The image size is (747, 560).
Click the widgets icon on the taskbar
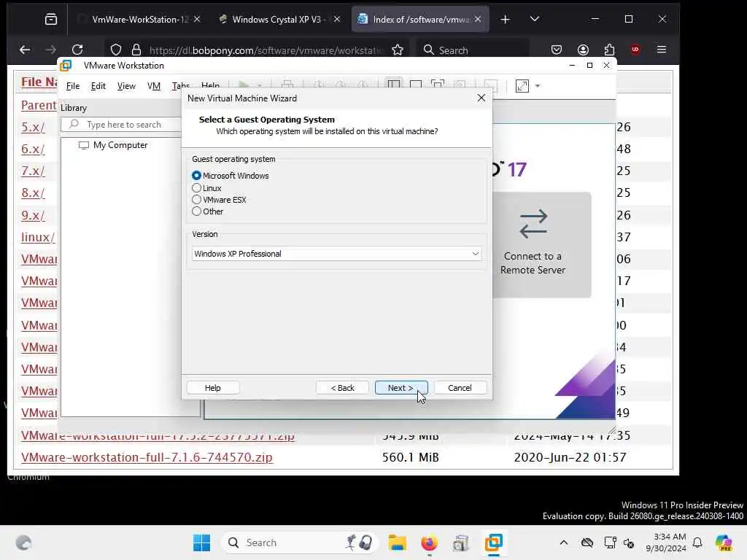pos(23,542)
